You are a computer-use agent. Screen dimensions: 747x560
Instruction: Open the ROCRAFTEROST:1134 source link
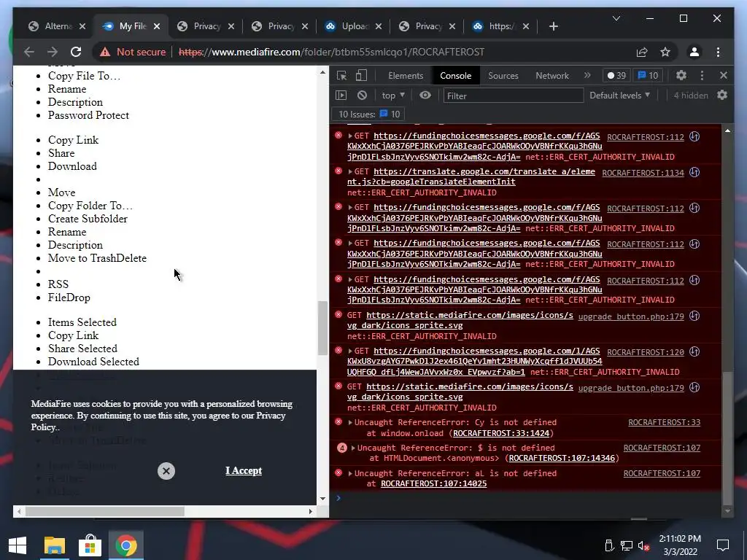(x=643, y=173)
